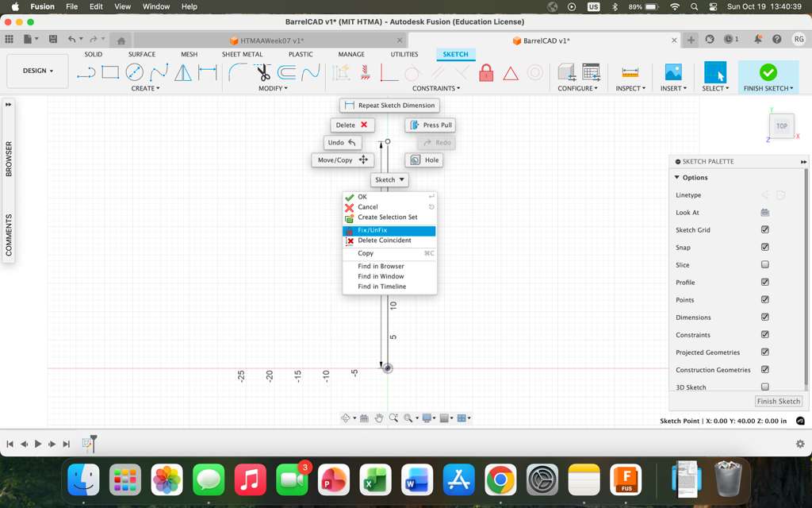Select the Sketch Dimension tool
The height and width of the screenshot is (508, 812).
(x=208, y=73)
